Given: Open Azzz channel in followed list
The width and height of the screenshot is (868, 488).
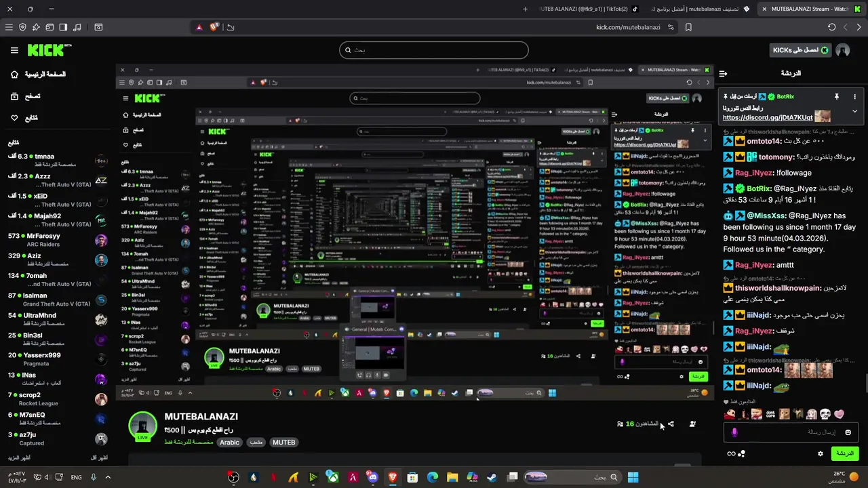Looking at the screenshot, I should (58, 180).
